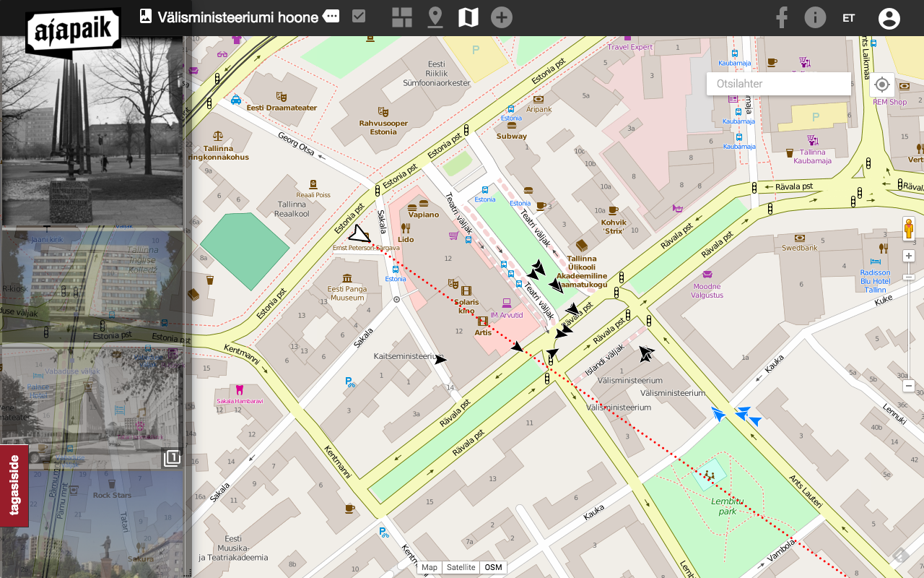Click the Välisministeerium label near Islandi väljak
924x578 pixels.
pos(630,380)
